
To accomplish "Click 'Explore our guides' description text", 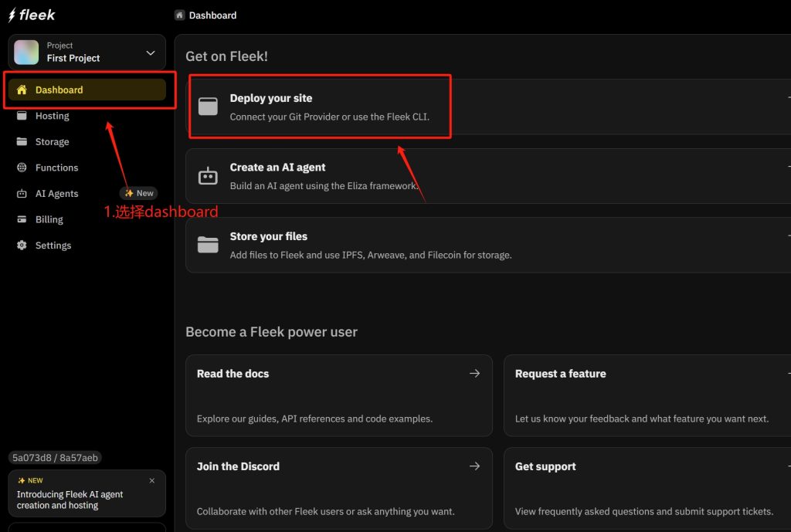I will pos(315,418).
